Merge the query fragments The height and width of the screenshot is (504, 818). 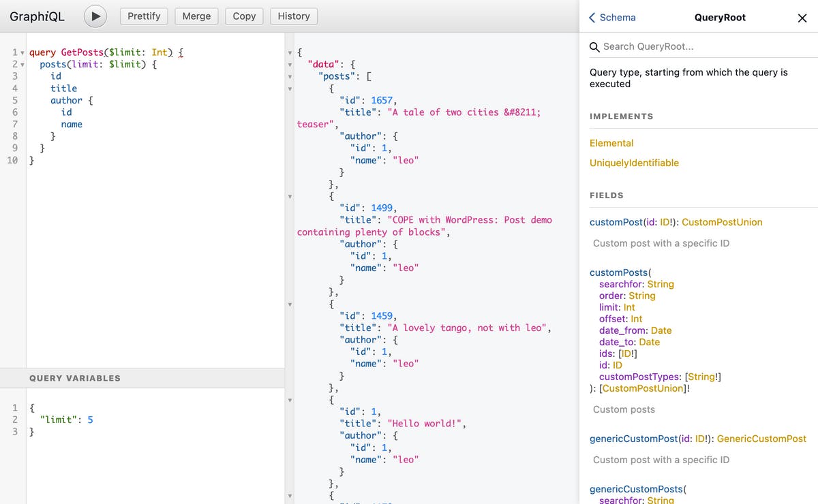coord(196,16)
